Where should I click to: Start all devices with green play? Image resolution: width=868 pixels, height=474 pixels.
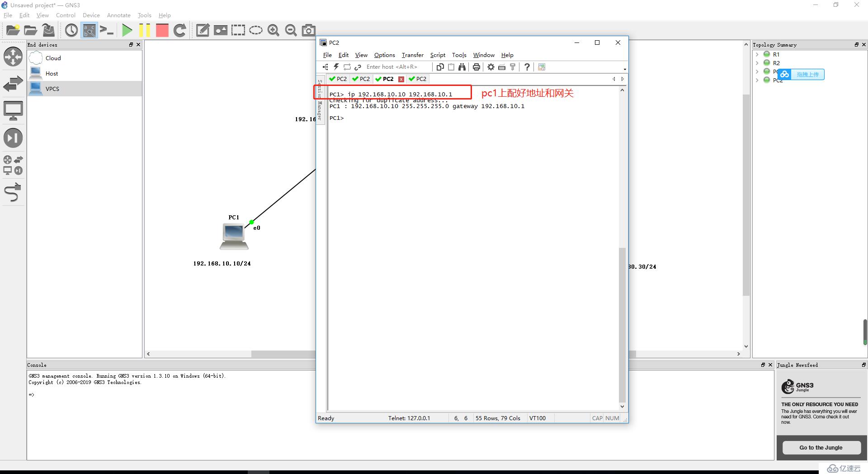point(127,30)
